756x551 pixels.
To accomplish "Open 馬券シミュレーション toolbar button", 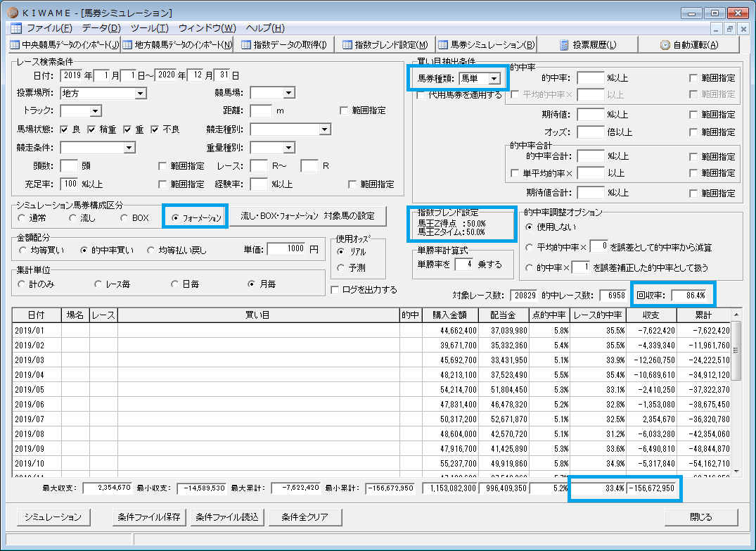I will (x=487, y=45).
